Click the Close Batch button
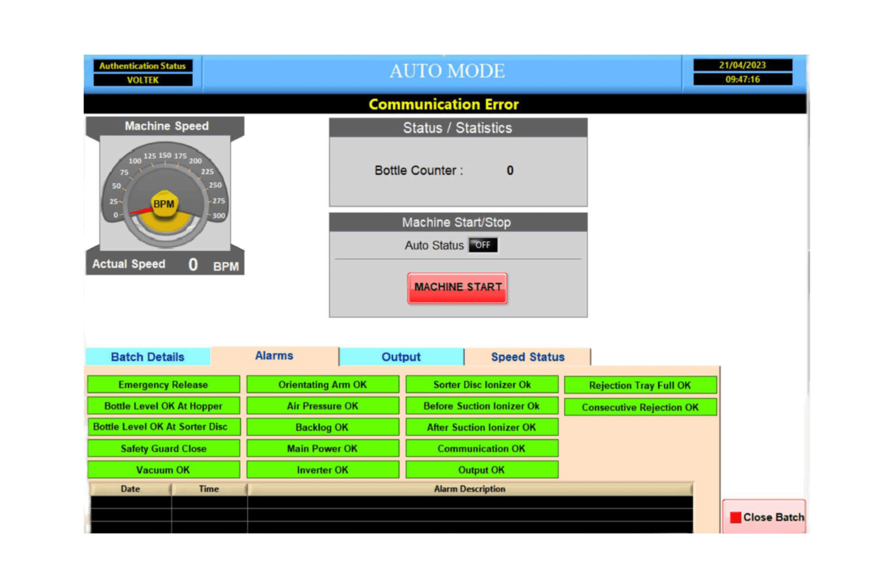 click(x=765, y=517)
